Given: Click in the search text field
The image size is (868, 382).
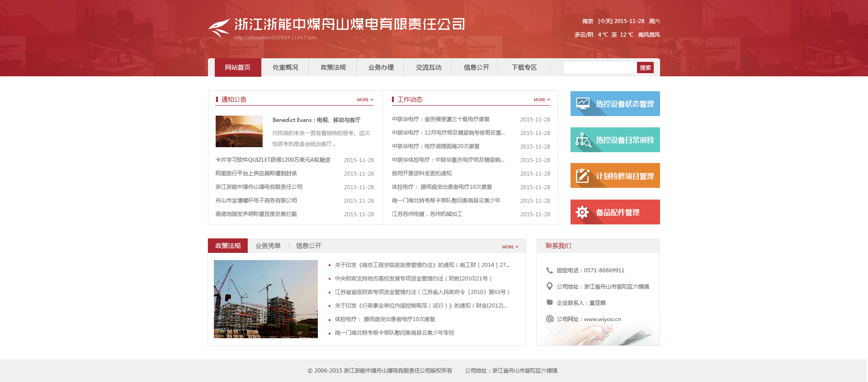Looking at the screenshot, I should coord(600,67).
